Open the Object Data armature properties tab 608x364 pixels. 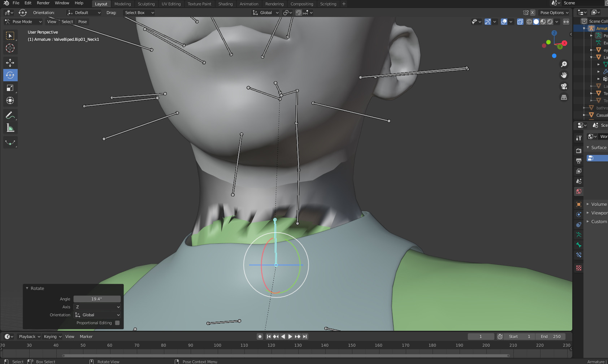pyautogui.click(x=579, y=235)
